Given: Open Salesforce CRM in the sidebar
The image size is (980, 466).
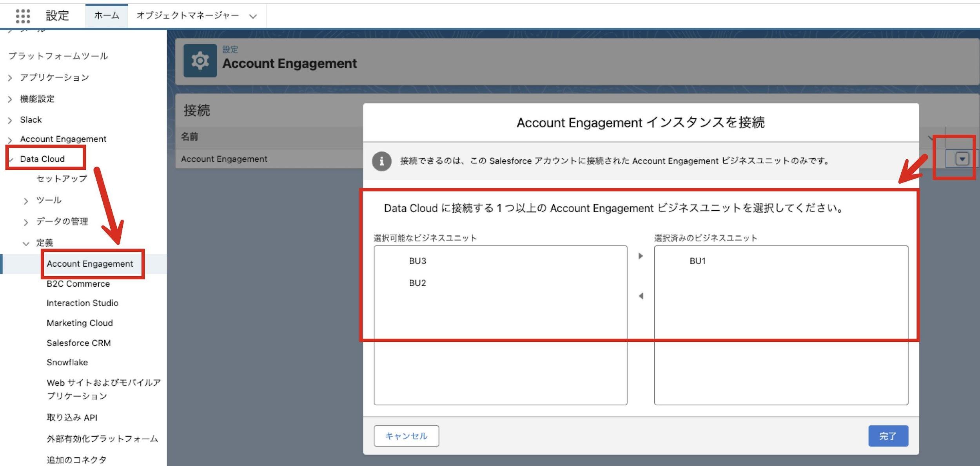Looking at the screenshot, I should coord(78,343).
